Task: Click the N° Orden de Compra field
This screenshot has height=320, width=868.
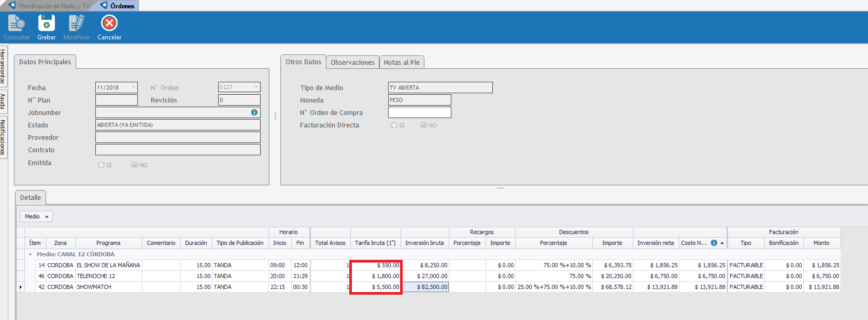Action: point(419,112)
